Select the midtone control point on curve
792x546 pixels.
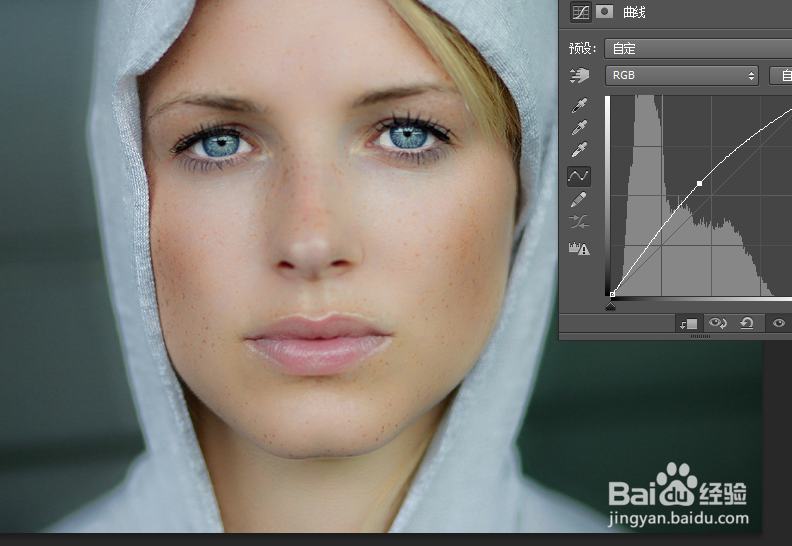700,183
